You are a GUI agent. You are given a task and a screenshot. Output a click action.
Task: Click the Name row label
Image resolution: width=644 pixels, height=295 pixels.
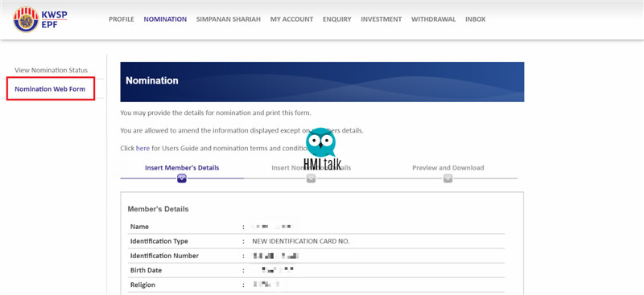[x=139, y=227]
